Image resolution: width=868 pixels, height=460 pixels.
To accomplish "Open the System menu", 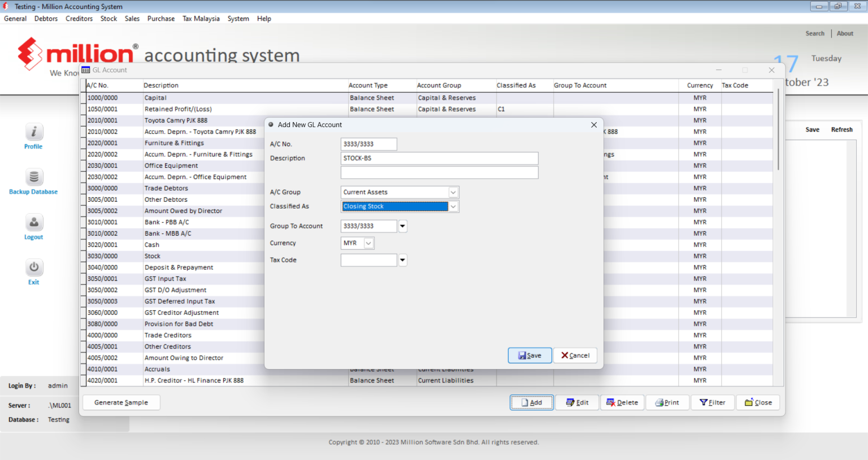I will pyautogui.click(x=238, y=19).
